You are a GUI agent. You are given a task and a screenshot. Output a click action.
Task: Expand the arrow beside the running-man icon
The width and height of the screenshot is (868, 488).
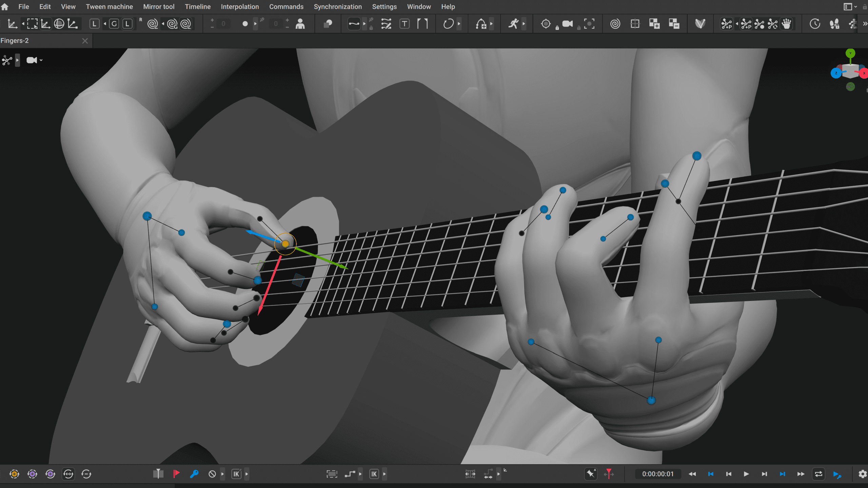[524, 24]
